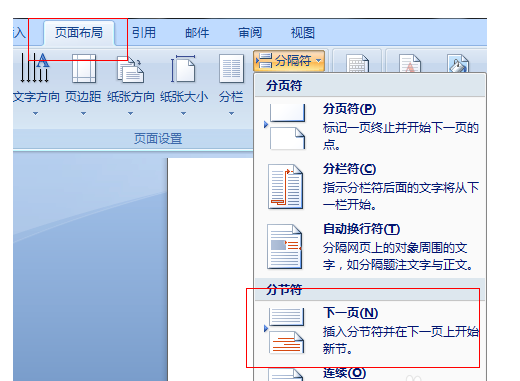Viewport: 520px width, 381px height.
Task: Click the watermark icon with letter A
Action: [410, 63]
